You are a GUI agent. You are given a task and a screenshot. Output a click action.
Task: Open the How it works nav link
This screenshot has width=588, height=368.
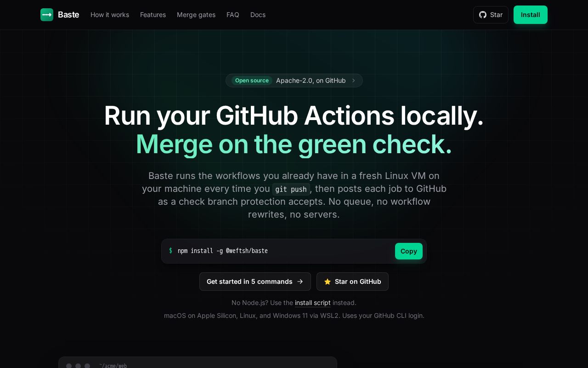click(x=110, y=15)
